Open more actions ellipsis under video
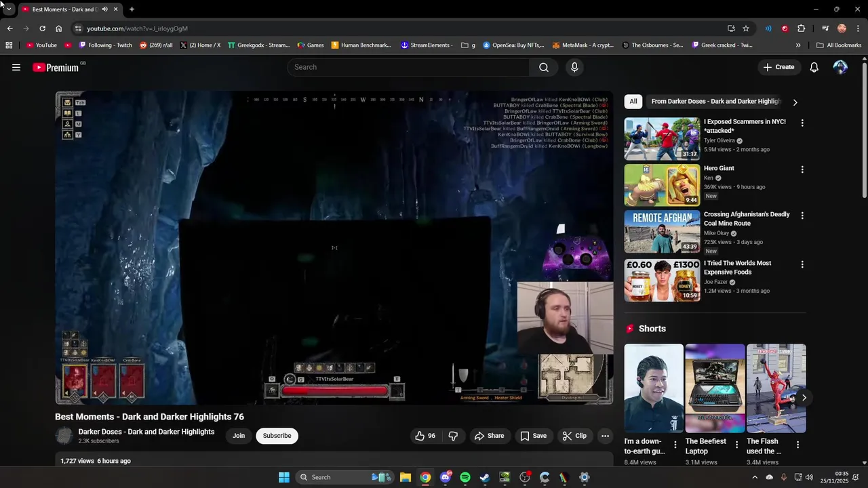 605,436
